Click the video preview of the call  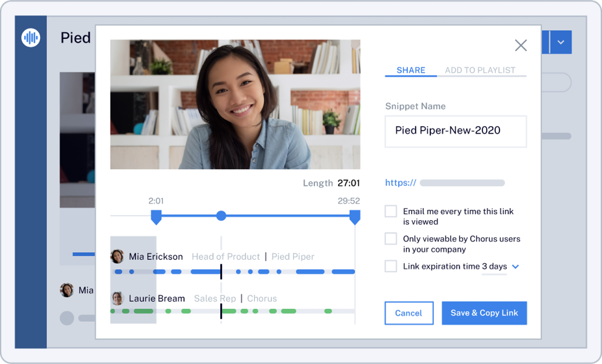235,104
